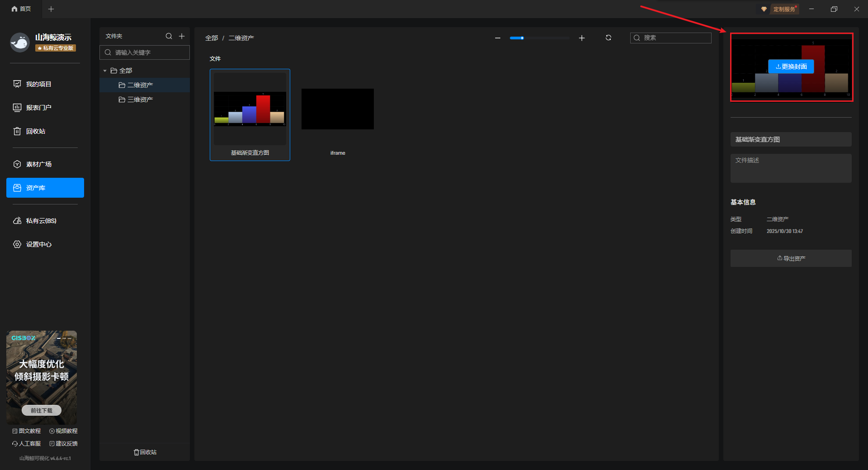Viewport: 868px width, 470px height.
Task: Zoom out thumbnails with minus icon
Action: (x=498, y=38)
